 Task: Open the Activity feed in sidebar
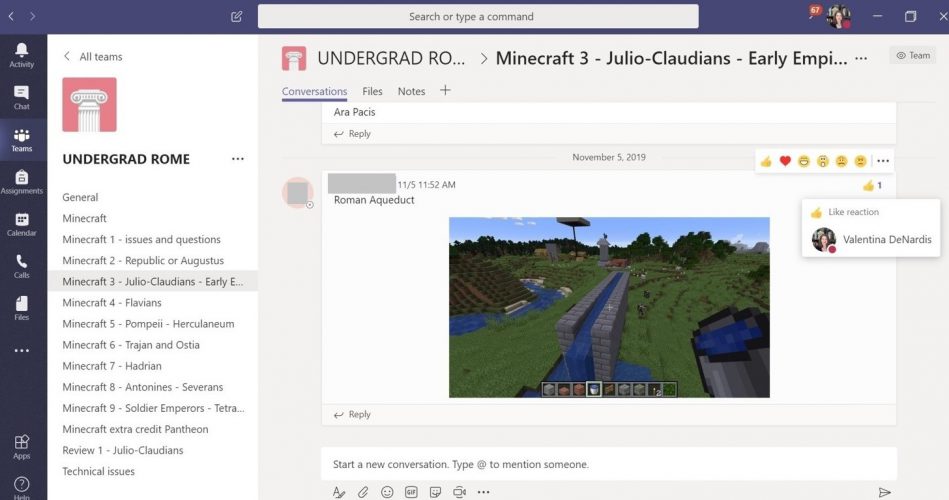[x=21, y=54]
